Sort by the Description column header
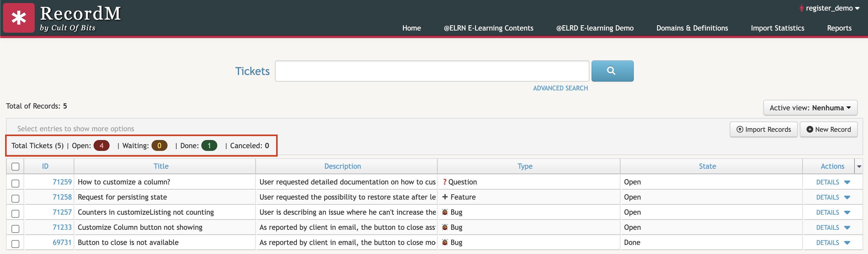868x254 pixels. [342, 166]
